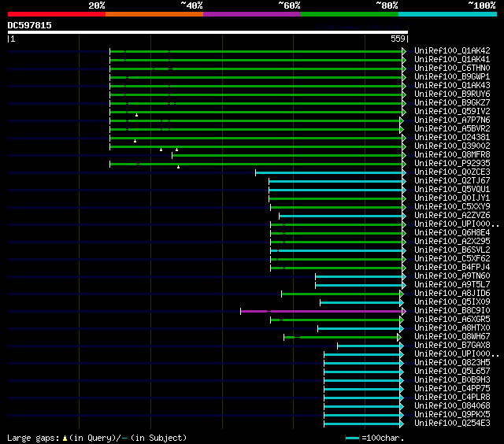Click the purple ~60% segment of the color scale
This screenshot has width=504, height=444.
pos(252,14)
